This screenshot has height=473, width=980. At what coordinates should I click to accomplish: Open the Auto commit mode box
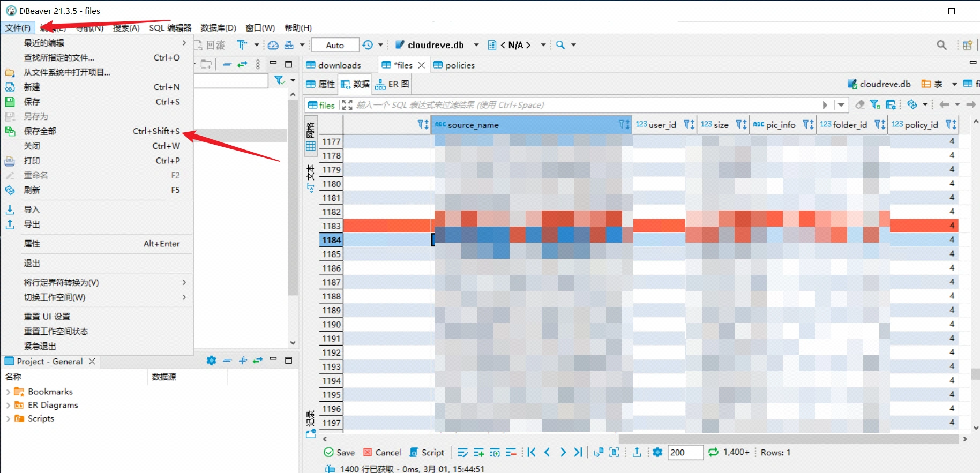pos(335,45)
